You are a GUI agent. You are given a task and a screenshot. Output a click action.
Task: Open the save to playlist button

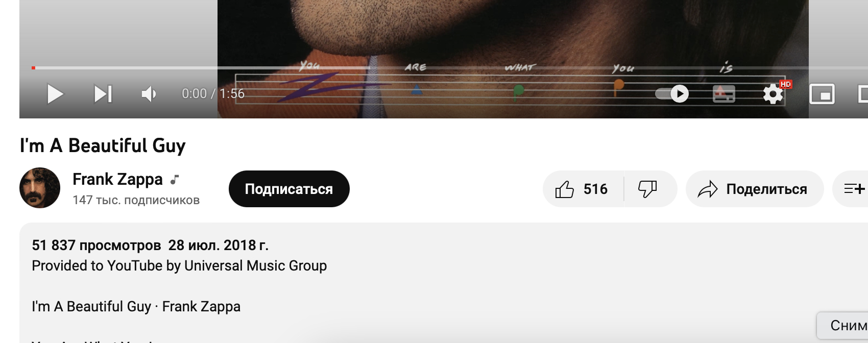click(x=852, y=189)
